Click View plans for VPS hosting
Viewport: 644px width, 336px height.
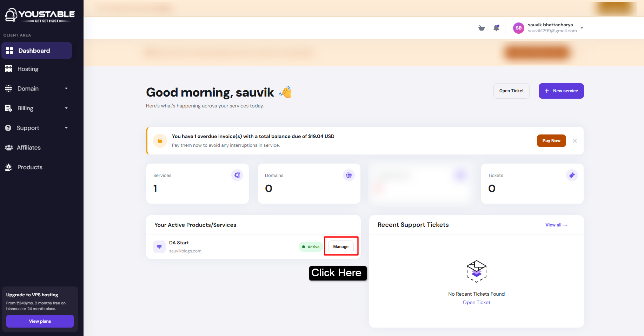(40, 321)
